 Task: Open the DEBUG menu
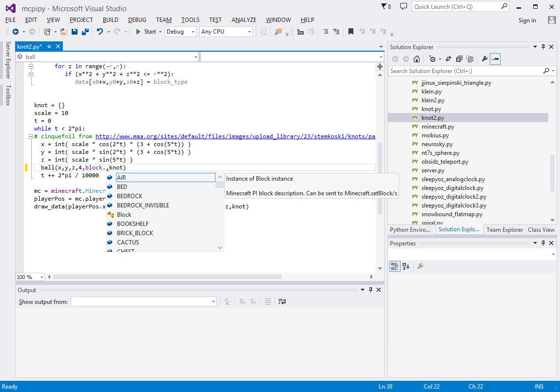point(137,20)
